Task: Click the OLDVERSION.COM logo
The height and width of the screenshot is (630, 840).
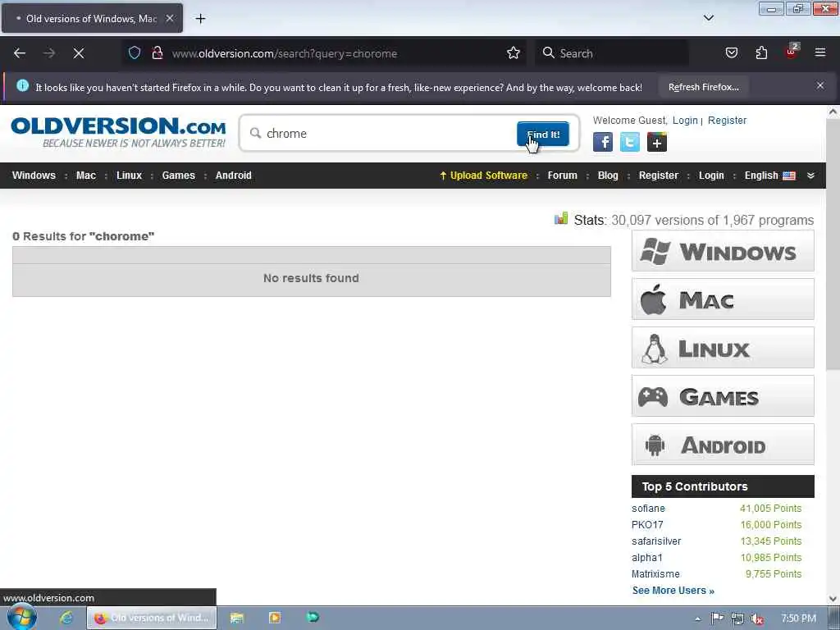Action: (x=118, y=132)
